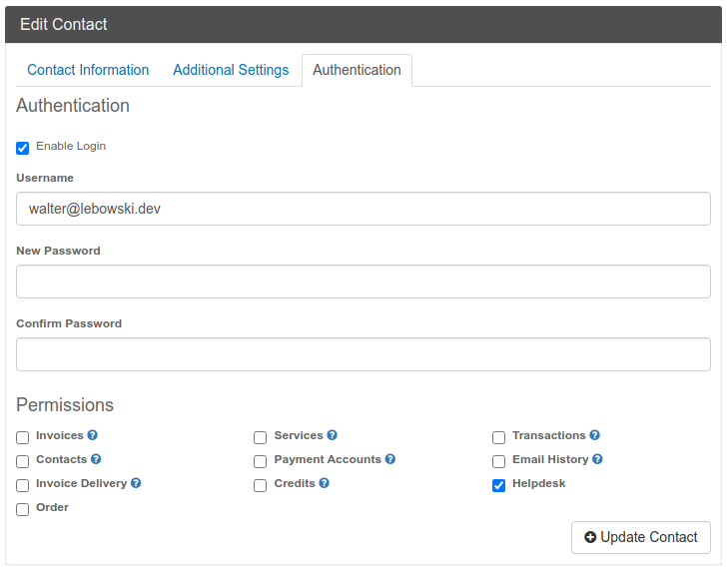The width and height of the screenshot is (728, 570).
Task: Uncheck the Helpdesk permission
Action: pyautogui.click(x=498, y=486)
